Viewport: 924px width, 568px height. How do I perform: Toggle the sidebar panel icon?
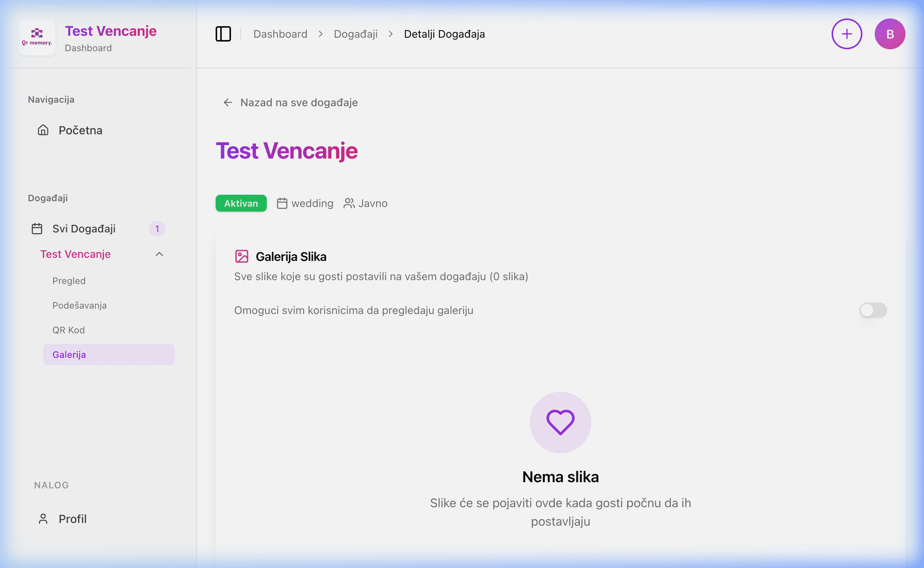(223, 34)
